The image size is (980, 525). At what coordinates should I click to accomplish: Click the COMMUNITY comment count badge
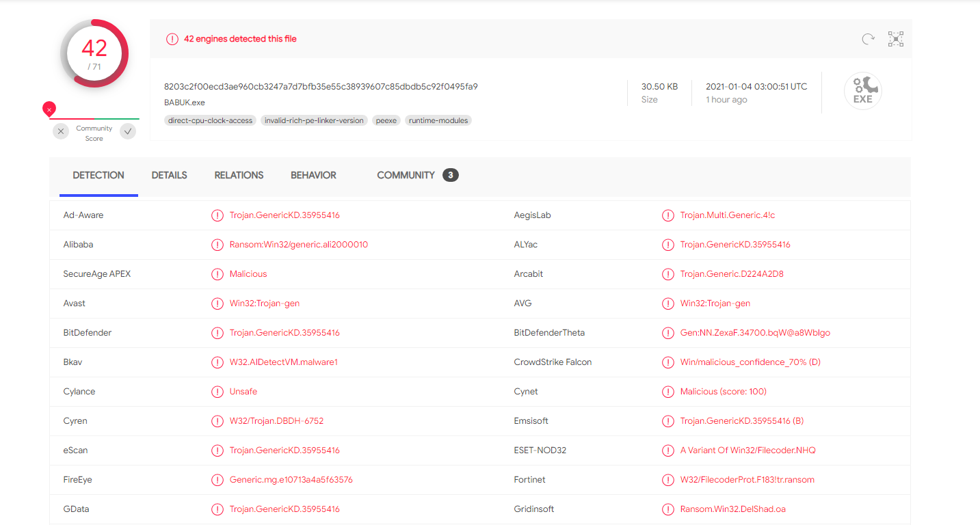point(450,175)
